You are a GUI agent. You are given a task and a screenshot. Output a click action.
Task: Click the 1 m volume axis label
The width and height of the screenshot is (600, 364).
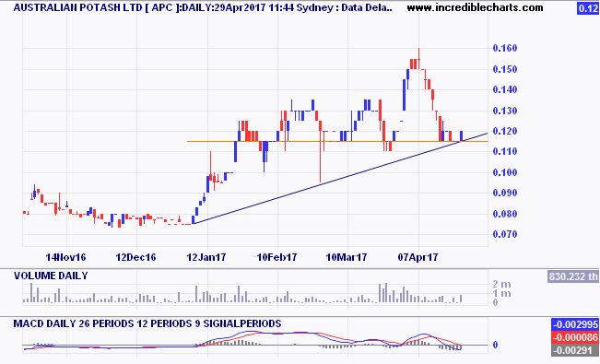click(501, 294)
